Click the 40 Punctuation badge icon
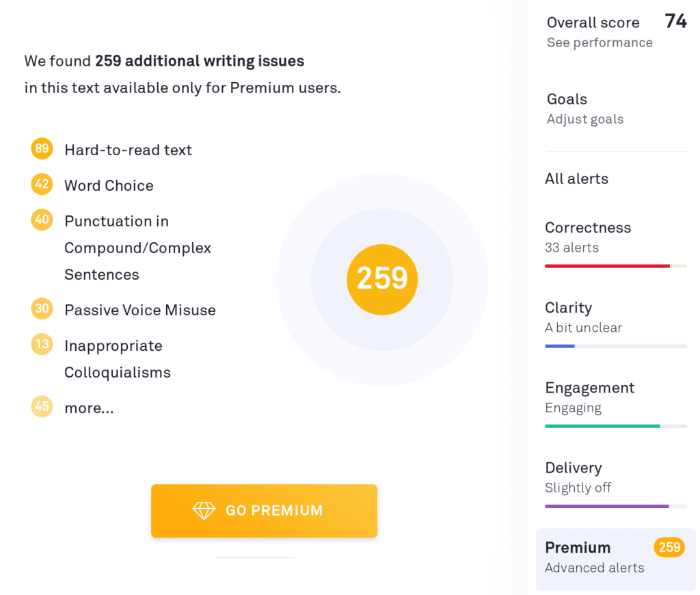Viewport: 700px width, 595px height. pos(42,220)
